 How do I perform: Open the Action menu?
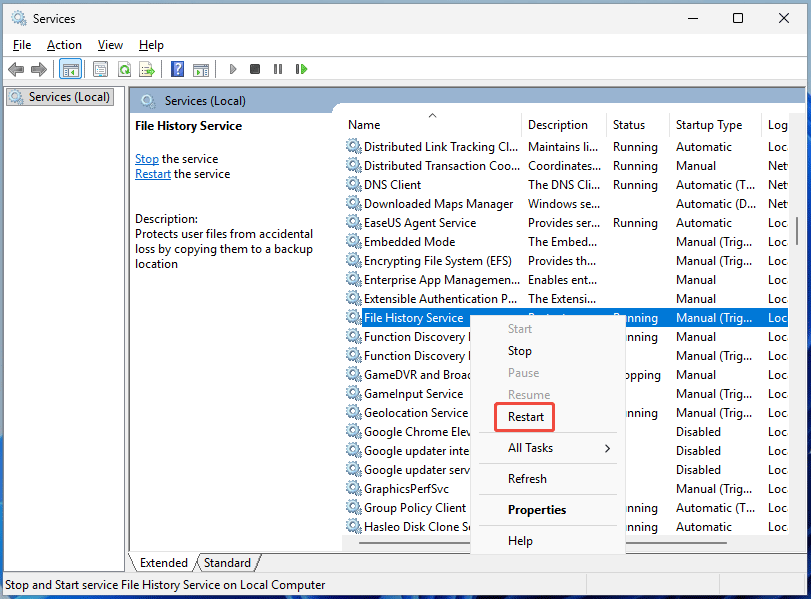[x=64, y=45]
